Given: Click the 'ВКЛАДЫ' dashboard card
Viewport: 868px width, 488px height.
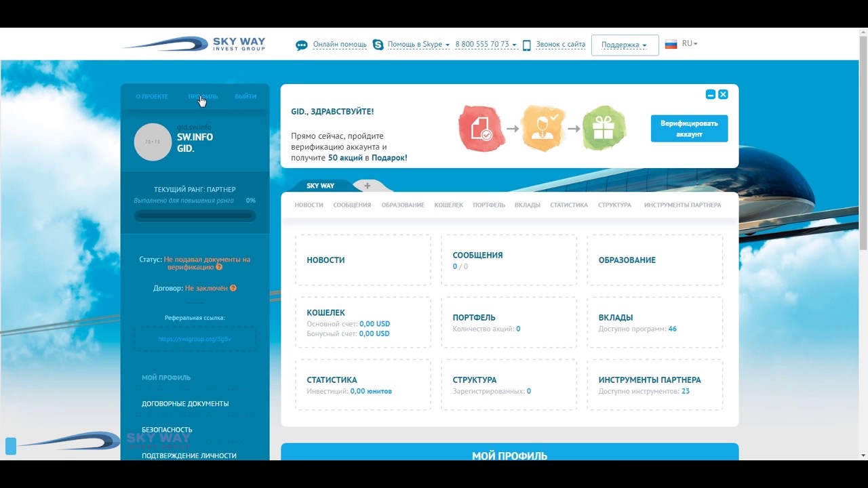Looking at the screenshot, I should click(655, 323).
